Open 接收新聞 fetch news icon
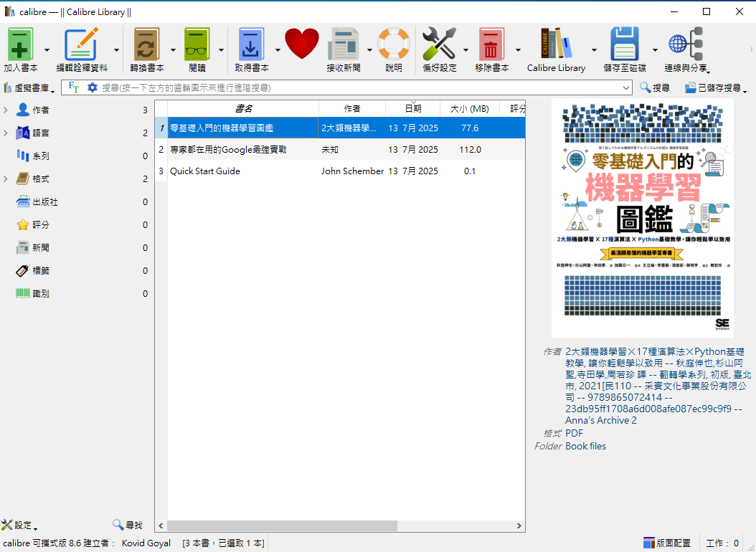756x552 pixels. coord(344,44)
